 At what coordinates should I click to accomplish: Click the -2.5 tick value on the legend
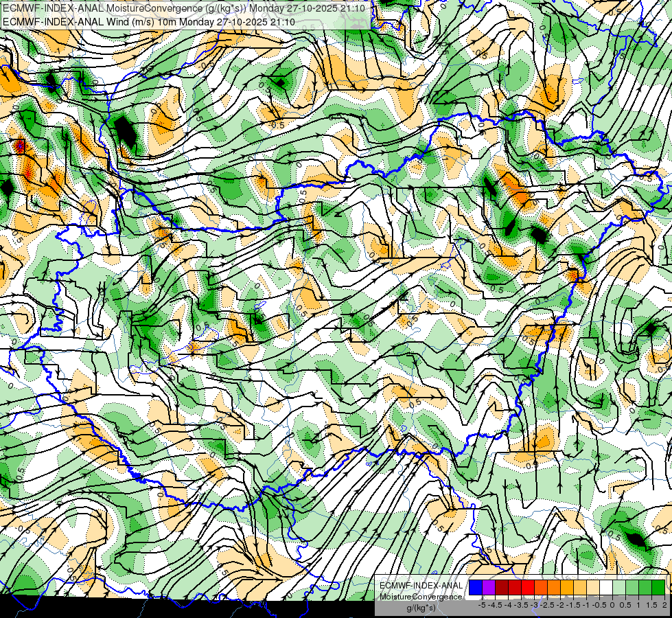tap(547, 605)
